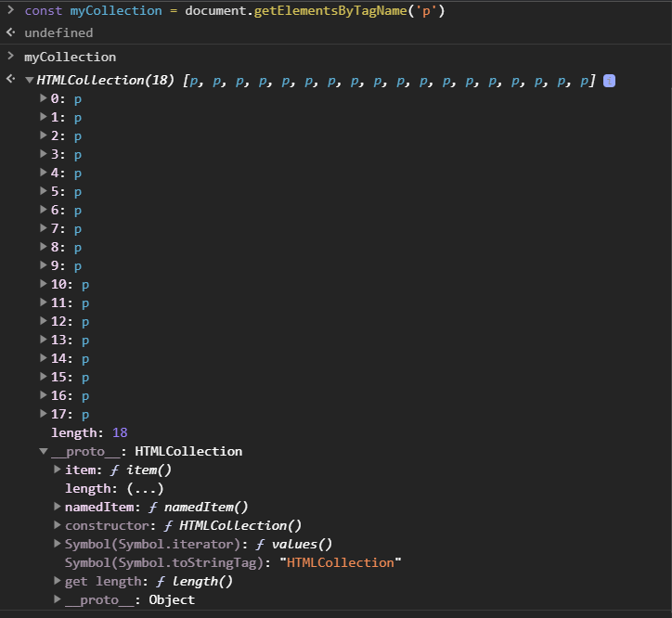Collapse the HTMLCollection(18) root object
672x618 pixels.
tap(30, 81)
